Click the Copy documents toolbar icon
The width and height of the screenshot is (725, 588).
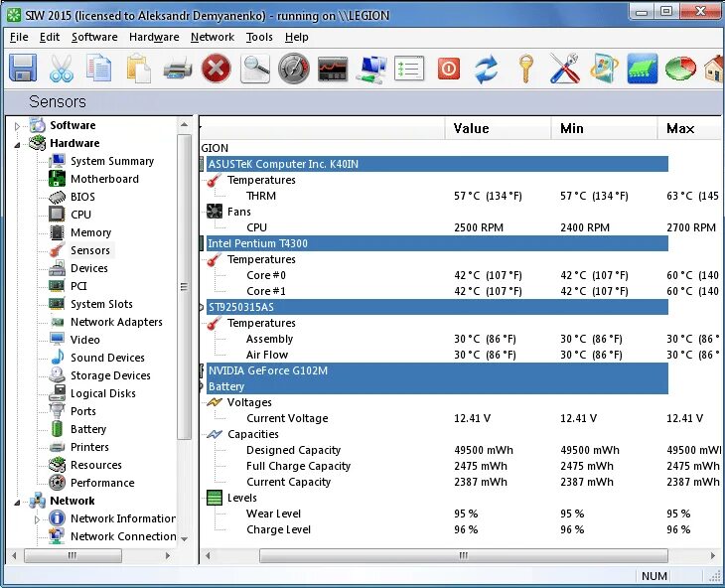click(98, 69)
